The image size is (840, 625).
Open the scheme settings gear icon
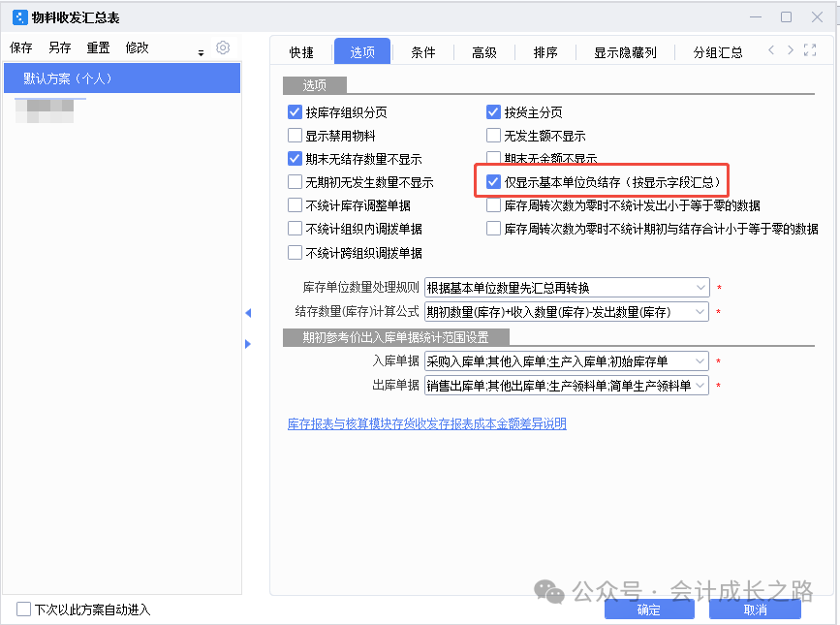click(x=223, y=47)
